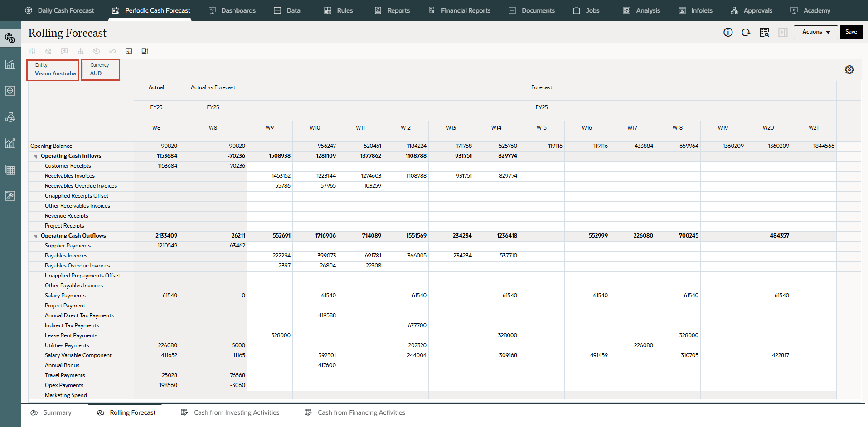Go to the Documents tab
The image size is (868, 427).
532,10
